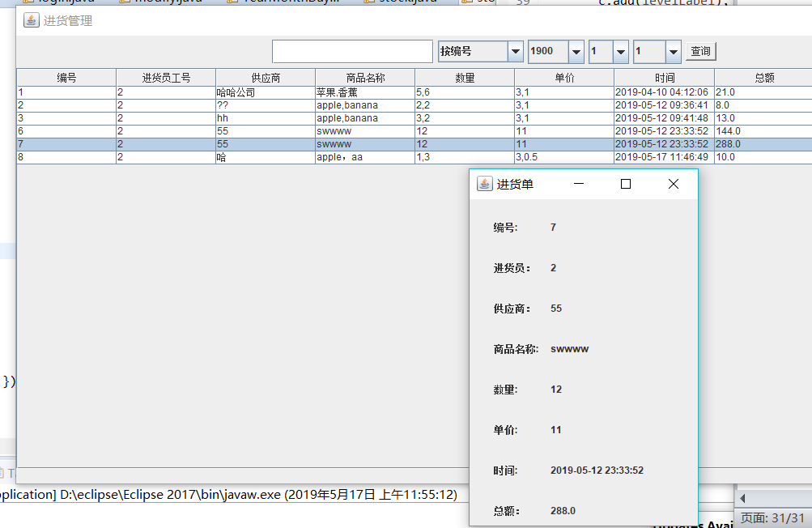The width and height of the screenshot is (812, 528).
Task: Click 2019-05-12 23:33:52 in 进货单 dialog
Action: click(x=597, y=471)
